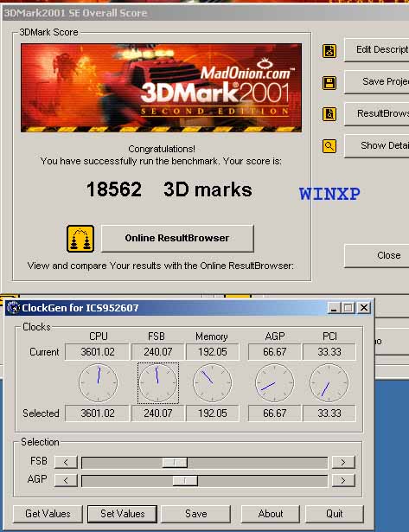Open the Edit Description button
The height and width of the screenshot is (532, 409).
pos(377,50)
